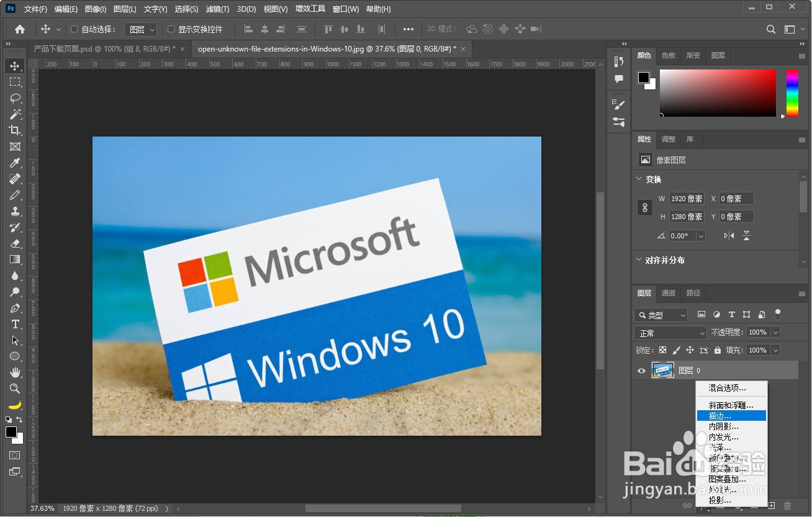
Task: Open the 填充 fill dropdown arrow
Action: pos(775,350)
